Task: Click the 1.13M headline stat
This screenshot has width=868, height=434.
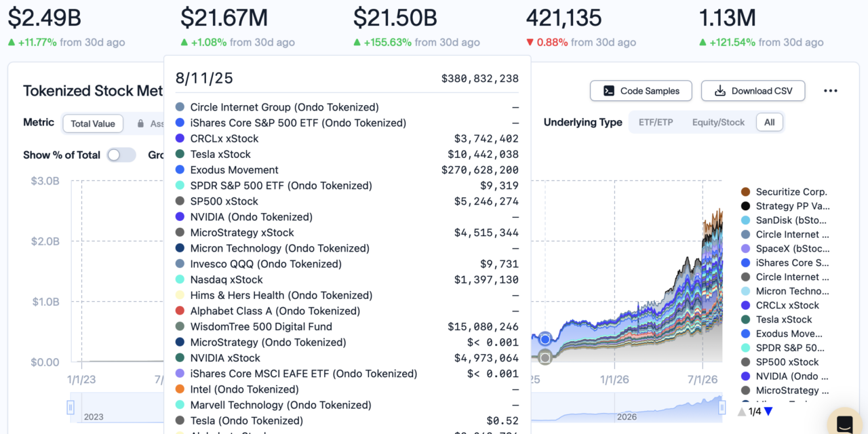Action: 728,18
